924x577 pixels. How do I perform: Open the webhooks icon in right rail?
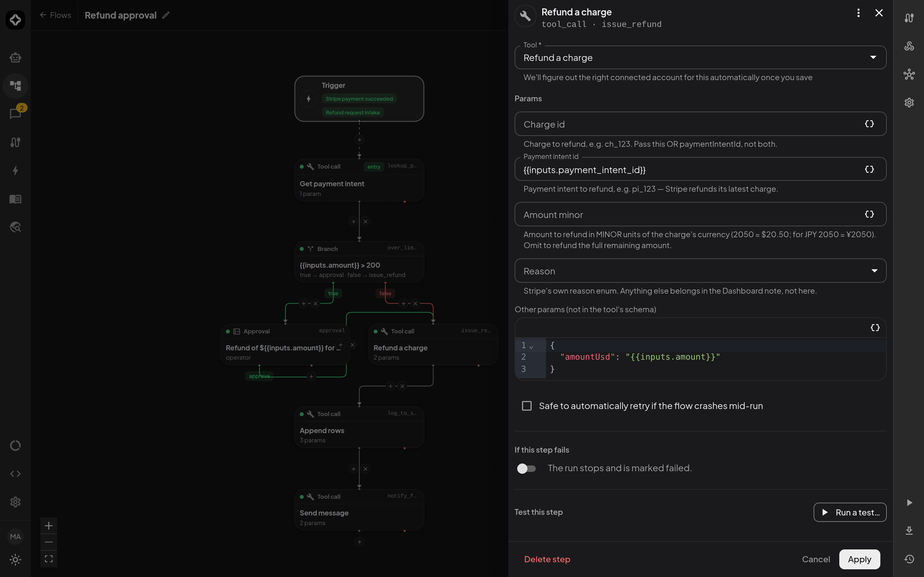click(909, 46)
